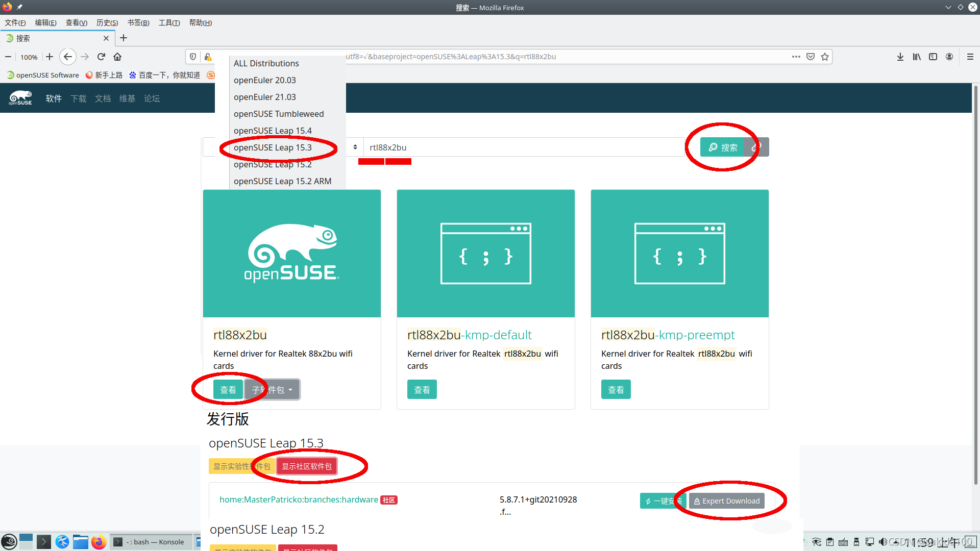Go to 维基 in site navigation
The height and width of the screenshot is (551, 980).
tap(128, 98)
